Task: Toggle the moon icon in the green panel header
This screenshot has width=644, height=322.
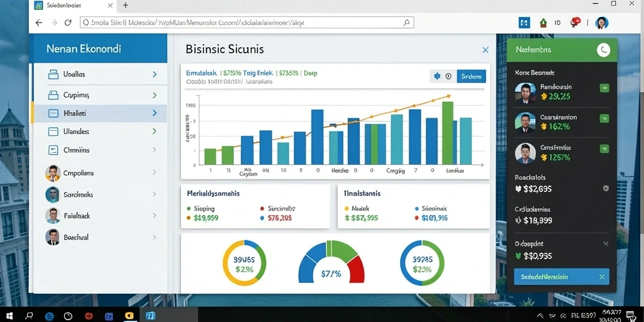Action: tap(603, 50)
